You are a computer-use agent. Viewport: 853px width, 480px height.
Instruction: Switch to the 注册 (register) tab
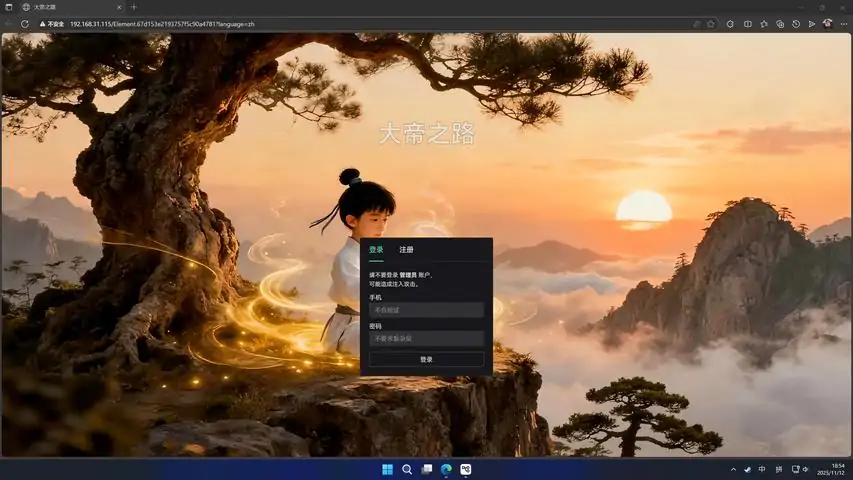(406, 250)
